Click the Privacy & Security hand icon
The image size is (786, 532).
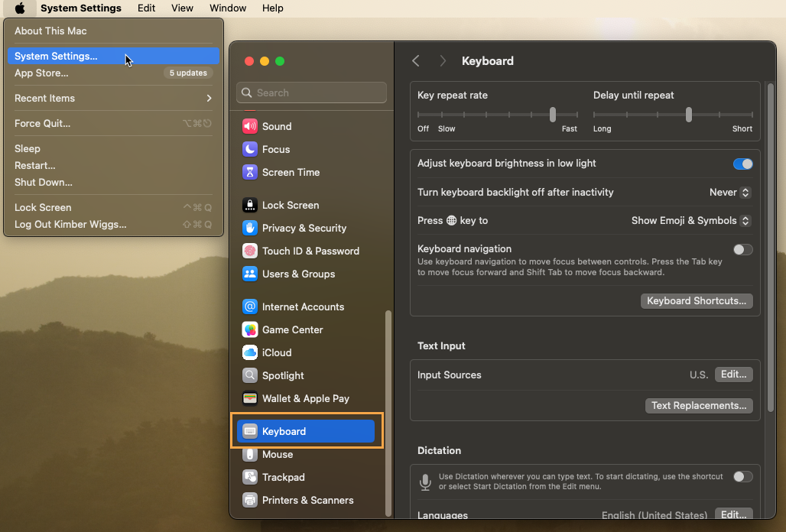point(249,228)
